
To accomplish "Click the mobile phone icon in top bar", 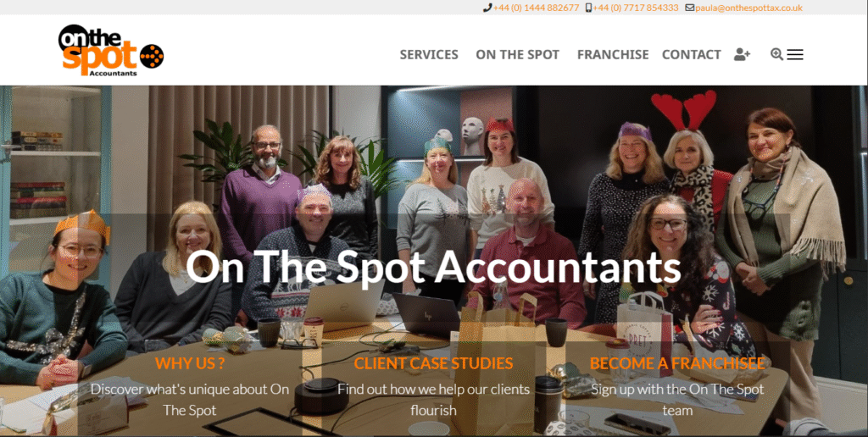I will [x=588, y=8].
